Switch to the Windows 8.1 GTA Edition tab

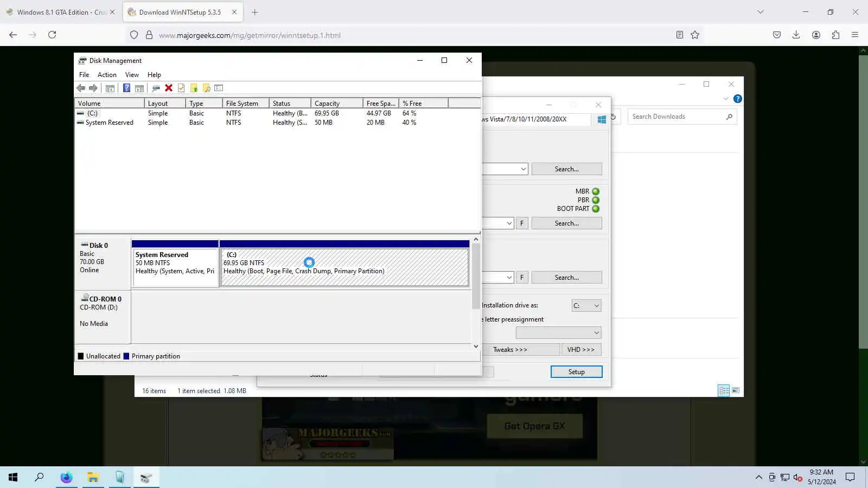click(x=60, y=12)
